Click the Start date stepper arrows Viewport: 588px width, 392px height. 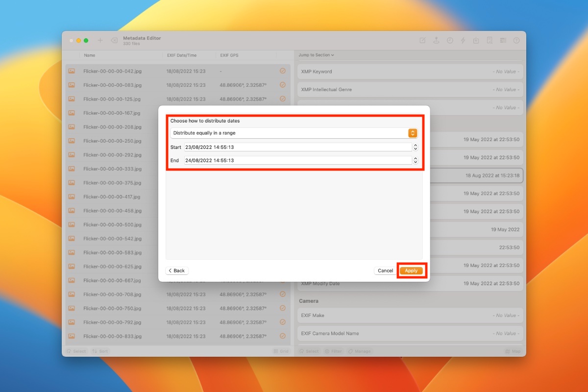point(416,147)
